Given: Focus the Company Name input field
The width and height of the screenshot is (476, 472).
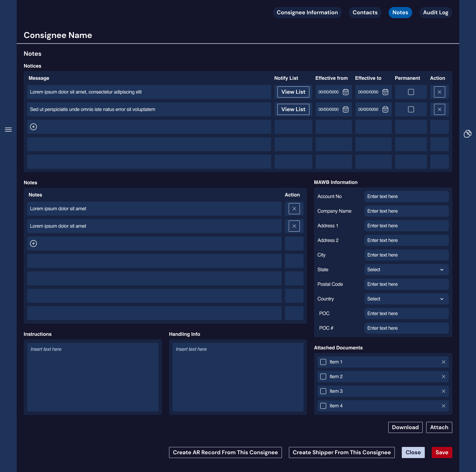Looking at the screenshot, I should 407,211.
